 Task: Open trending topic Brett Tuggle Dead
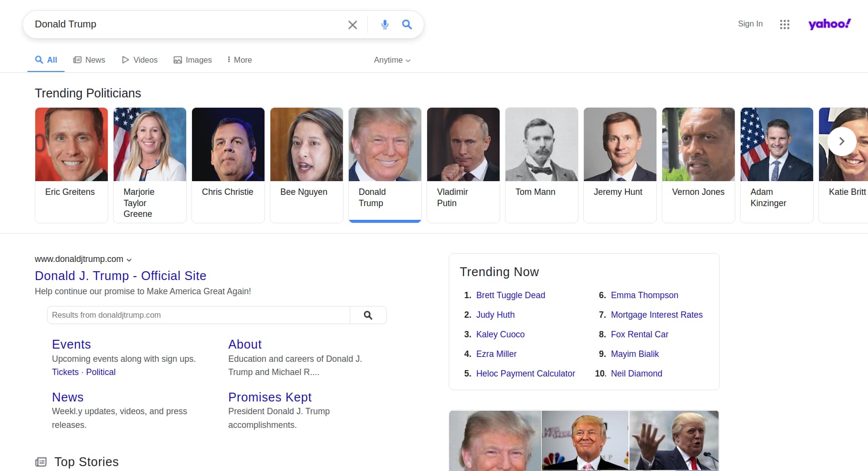510,295
